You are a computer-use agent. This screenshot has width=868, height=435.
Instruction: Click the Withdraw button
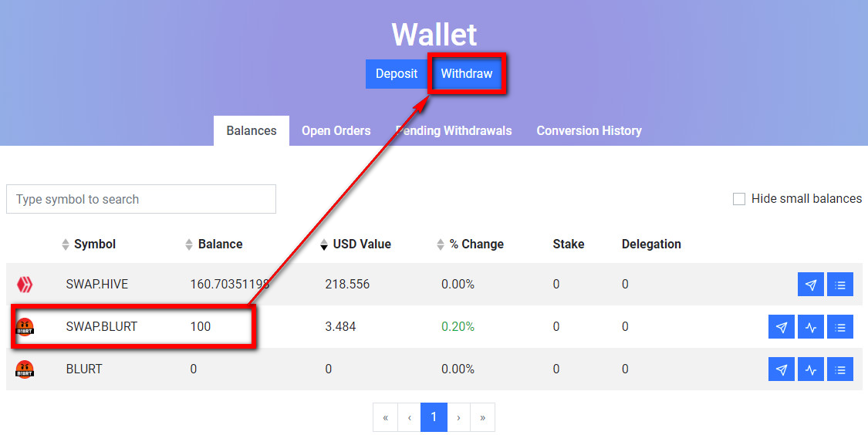467,73
